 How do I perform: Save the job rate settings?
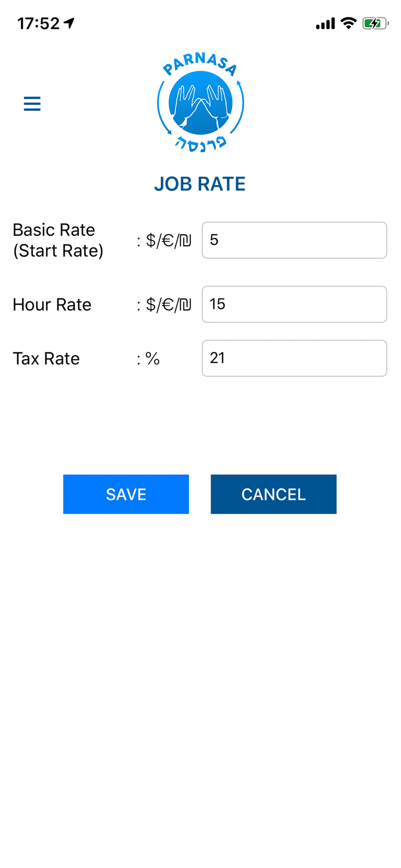(126, 494)
